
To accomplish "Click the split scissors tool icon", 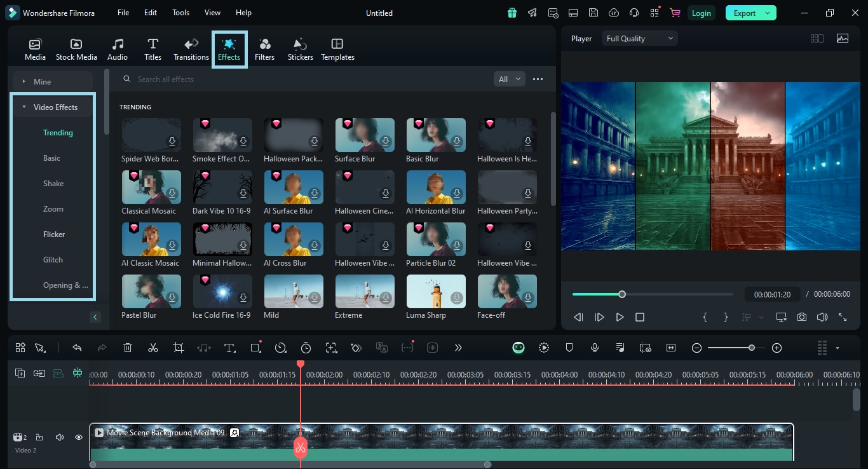I will (x=153, y=348).
